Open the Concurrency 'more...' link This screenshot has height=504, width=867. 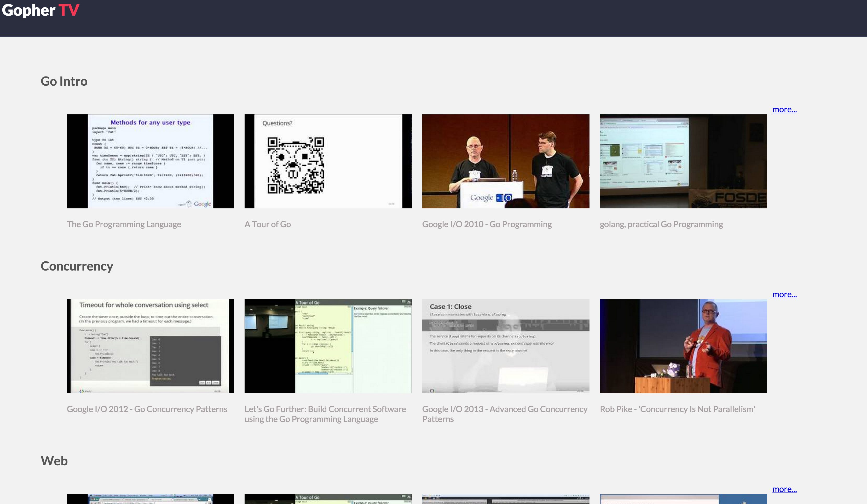(x=784, y=295)
